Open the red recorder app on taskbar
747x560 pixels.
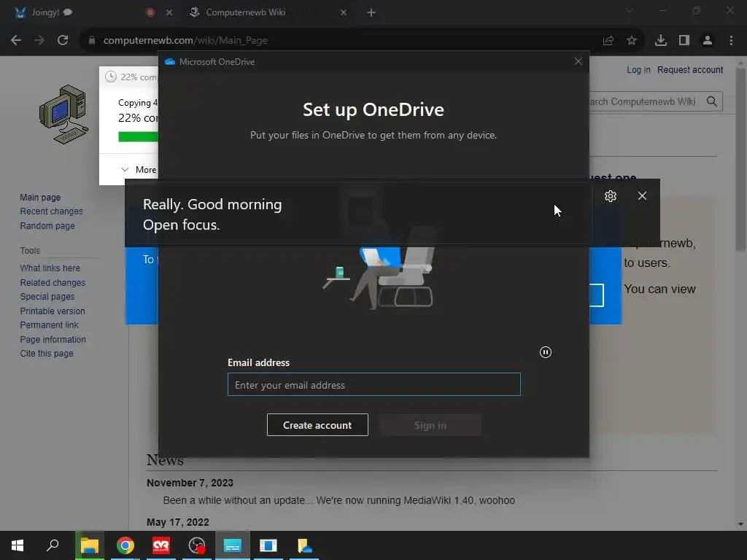pos(161,545)
